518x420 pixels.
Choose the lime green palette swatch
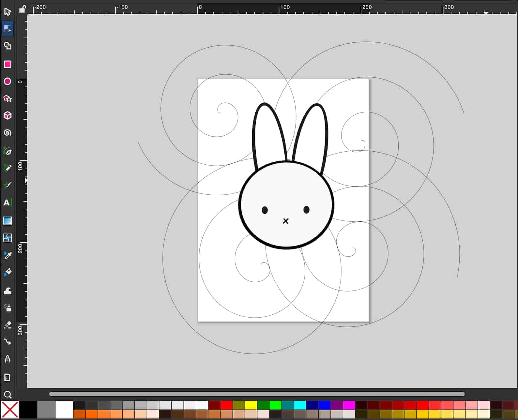tap(275, 405)
